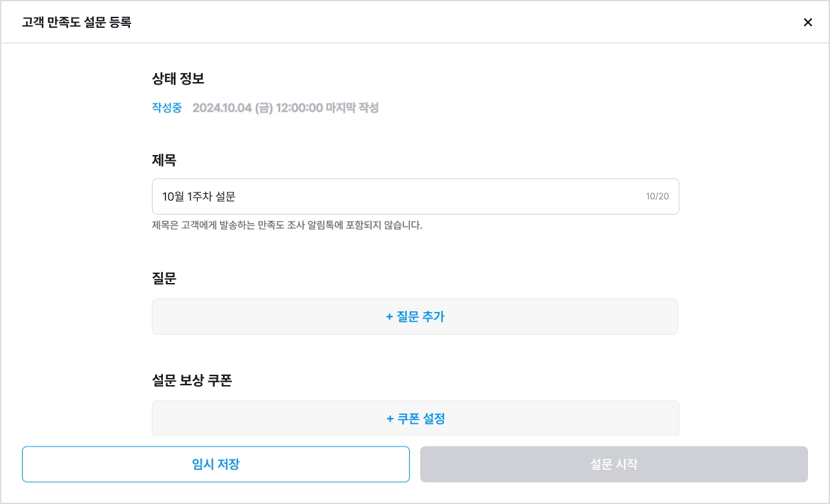Click the 제목 section heading
This screenshot has height=504, width=830.
164,160
